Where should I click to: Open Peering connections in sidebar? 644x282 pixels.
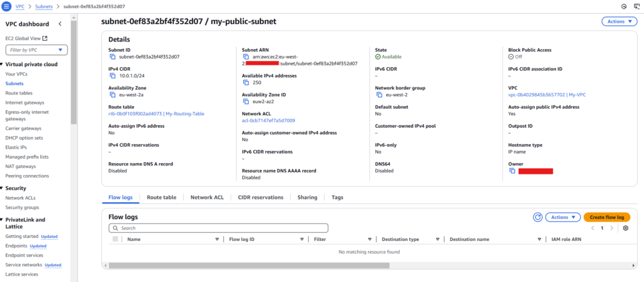pos(27,176)
